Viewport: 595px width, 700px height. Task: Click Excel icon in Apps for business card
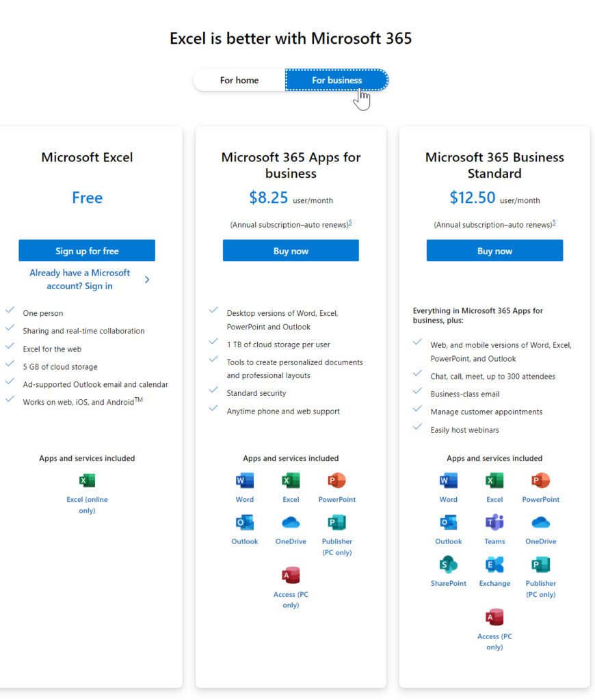coord(291,481)
